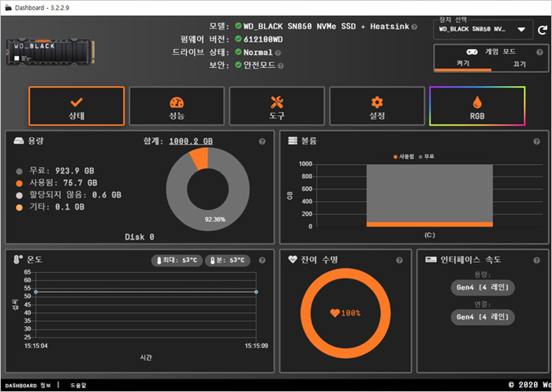Click the drive icon beside 용량 title
This screenshot has height=392, width=552.
coord(19,141)
